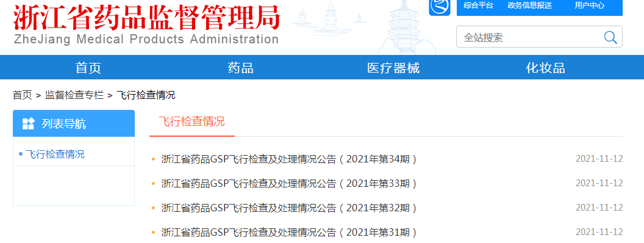The height and width of the screenshot is (243, 644).
Task: Click the blue logo icon beside 综合平台
Action: [440, 7]
